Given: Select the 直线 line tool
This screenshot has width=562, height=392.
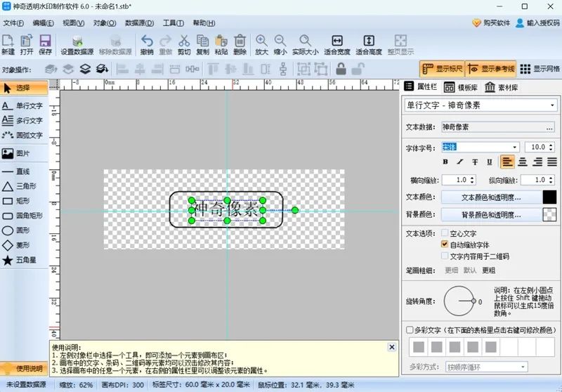Looking at the screenshot, I should [x=15, y=171].
